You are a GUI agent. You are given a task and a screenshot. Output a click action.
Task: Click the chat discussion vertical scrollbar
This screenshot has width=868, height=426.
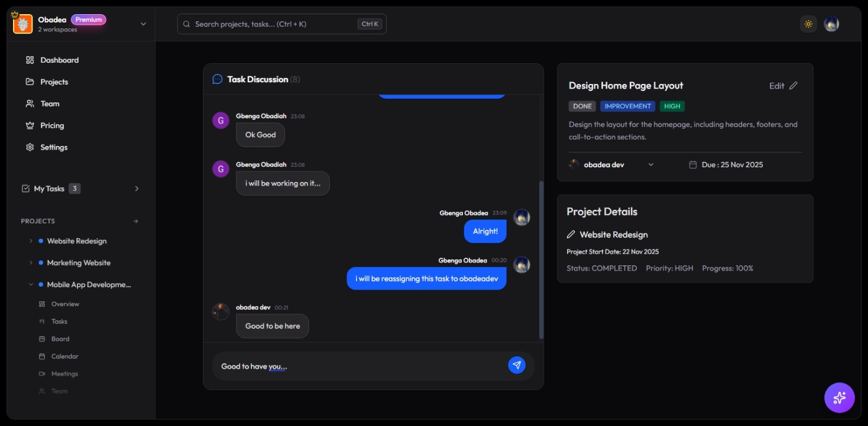[x=541, y=260]
